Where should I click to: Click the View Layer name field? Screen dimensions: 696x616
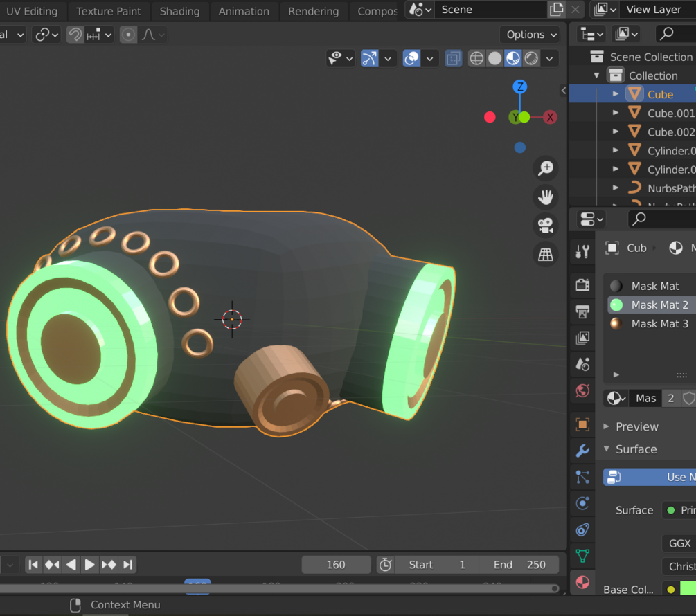(659, 9)
